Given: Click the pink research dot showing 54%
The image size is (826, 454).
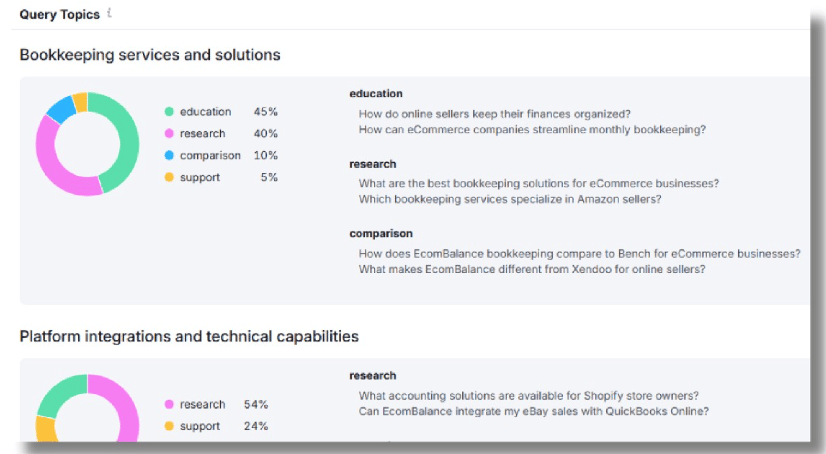Looking at the screenshot, I should (169, 404).
